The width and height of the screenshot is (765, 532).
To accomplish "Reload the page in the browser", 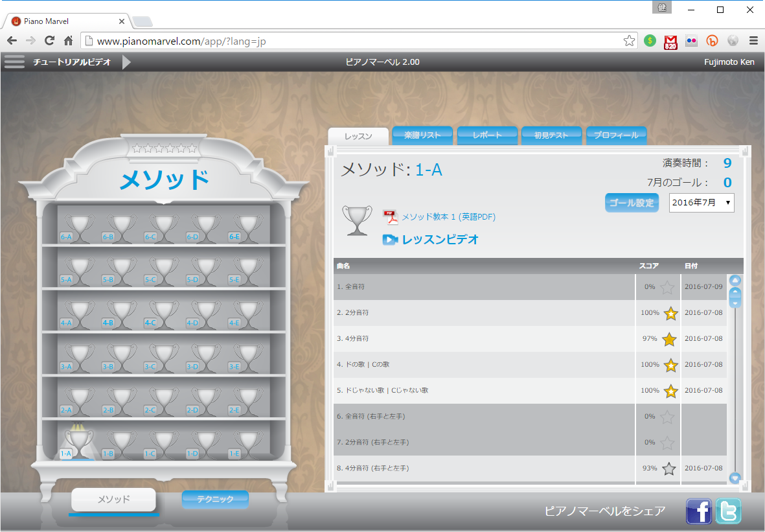I will point(49,41).
